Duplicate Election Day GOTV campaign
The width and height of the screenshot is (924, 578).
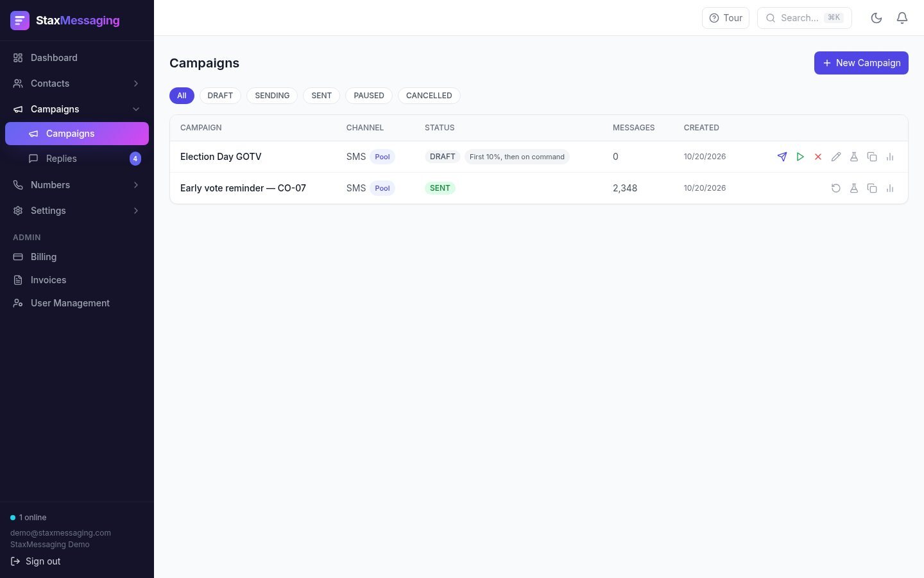point(872,157)
